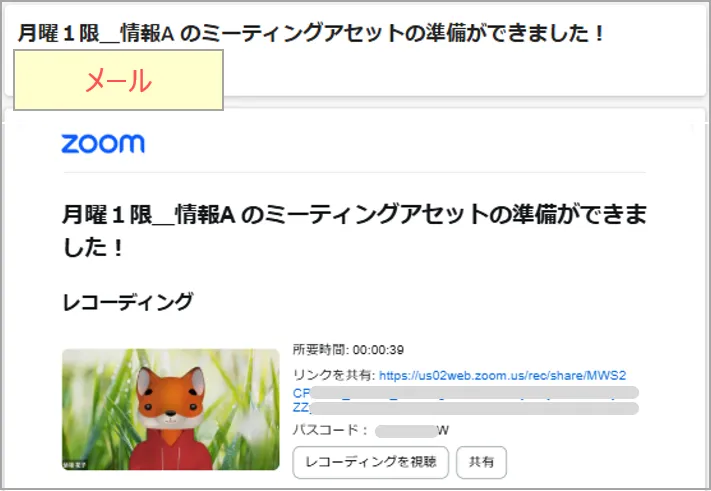Viewport: 711px width, 491px height.
Task: Select the masked passcode ending in W
Action: 412,431
